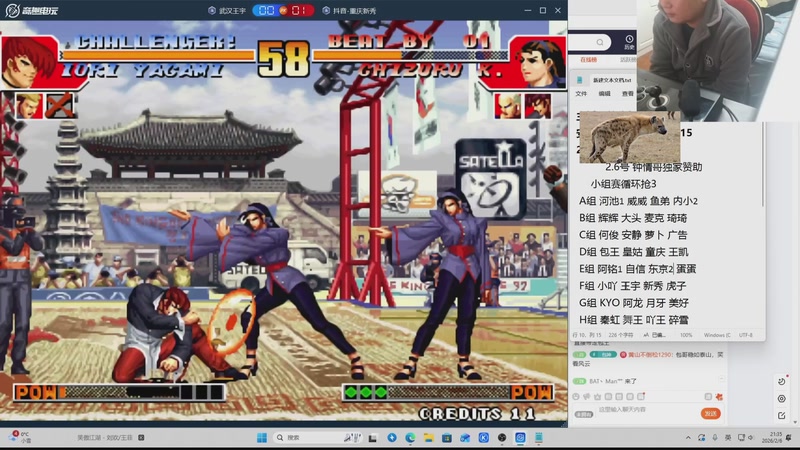Screen dimensions: 800x450
Task: Click the 高想电玩 logo in emulator title bar
Action: pyautogui.click(x=32, y=10)
